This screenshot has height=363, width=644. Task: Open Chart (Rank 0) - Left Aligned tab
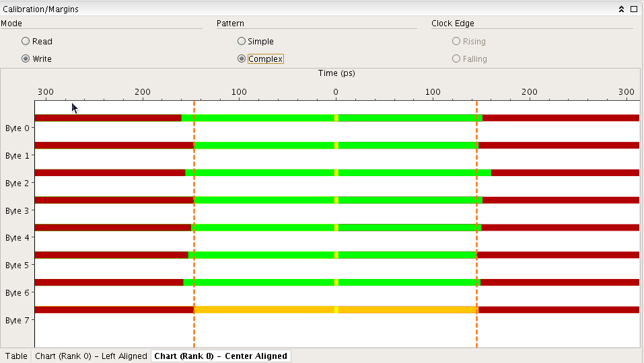(x=91, y=356)
